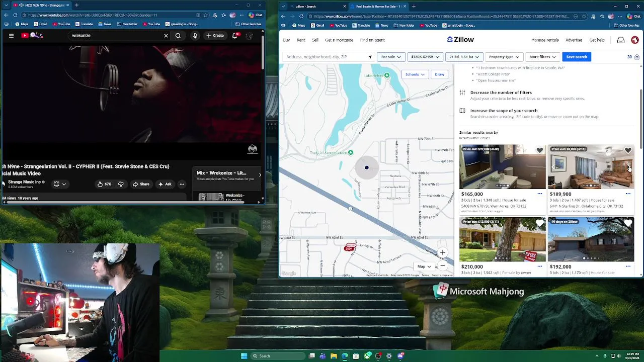
Task: Expand the More filters dropdown
Action: 542,57
